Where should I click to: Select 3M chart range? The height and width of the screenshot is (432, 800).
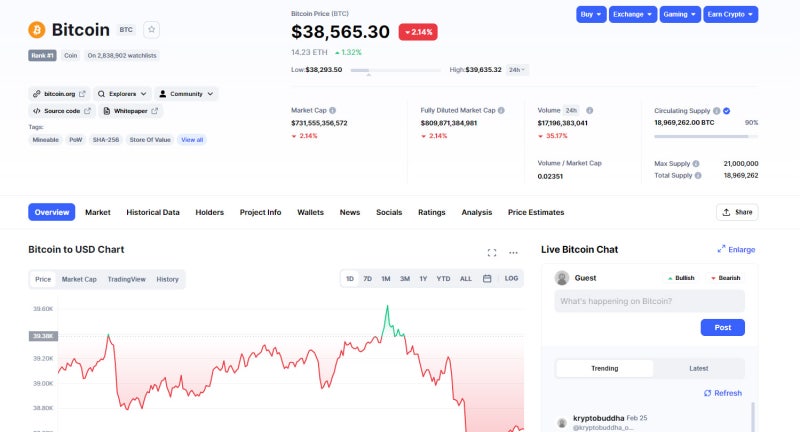[405, 278]
